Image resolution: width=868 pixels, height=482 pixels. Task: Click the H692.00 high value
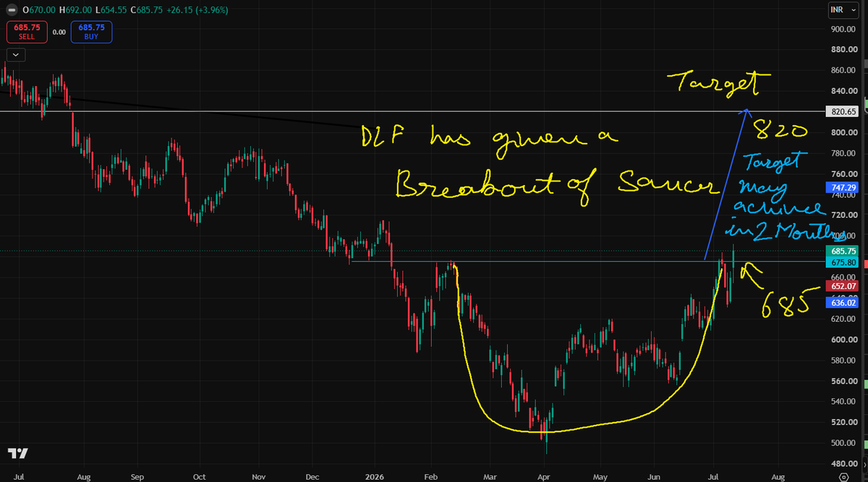75,11
